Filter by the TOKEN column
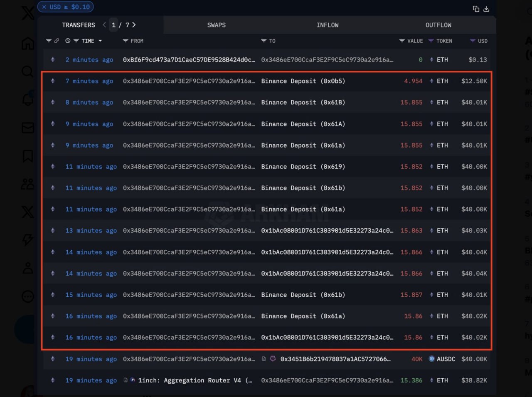This screenshot has height=397, width=532. click(x=431, y=41)
